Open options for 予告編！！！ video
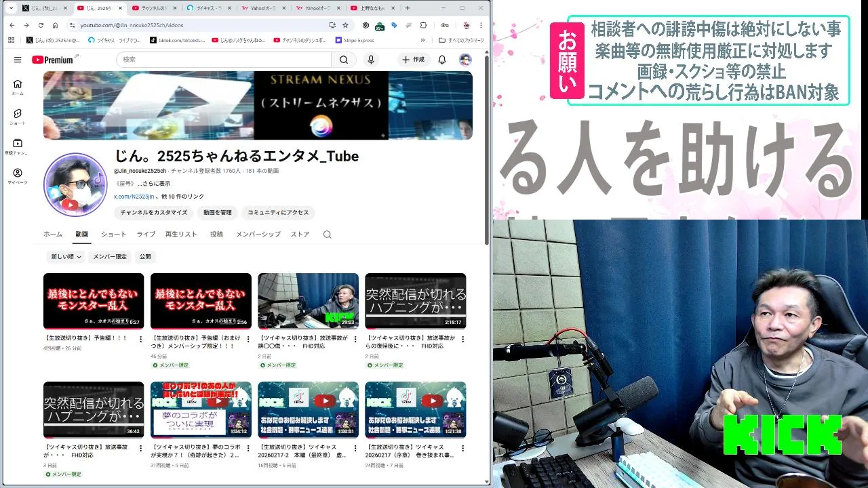 click(x=140, y=339)
